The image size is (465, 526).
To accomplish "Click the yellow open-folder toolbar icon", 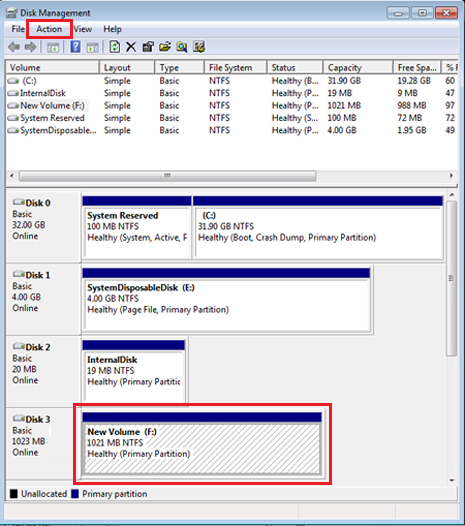I will pos(165,47).
